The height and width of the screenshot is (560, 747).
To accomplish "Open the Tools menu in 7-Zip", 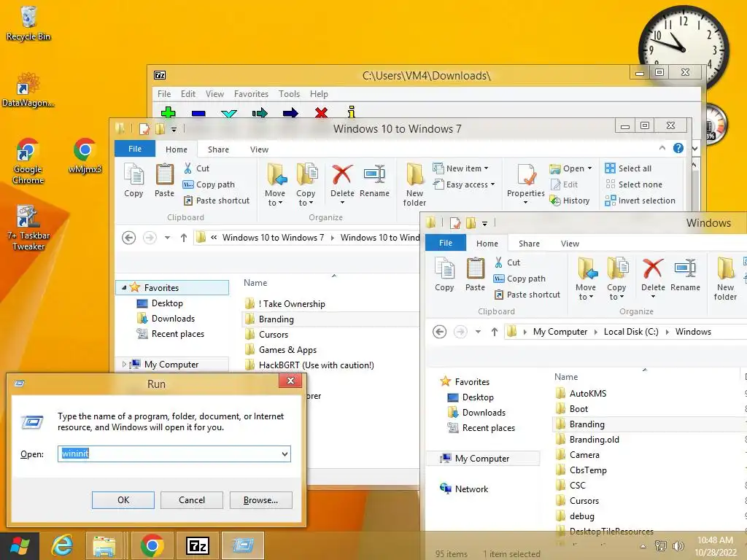I will [289, 94].
